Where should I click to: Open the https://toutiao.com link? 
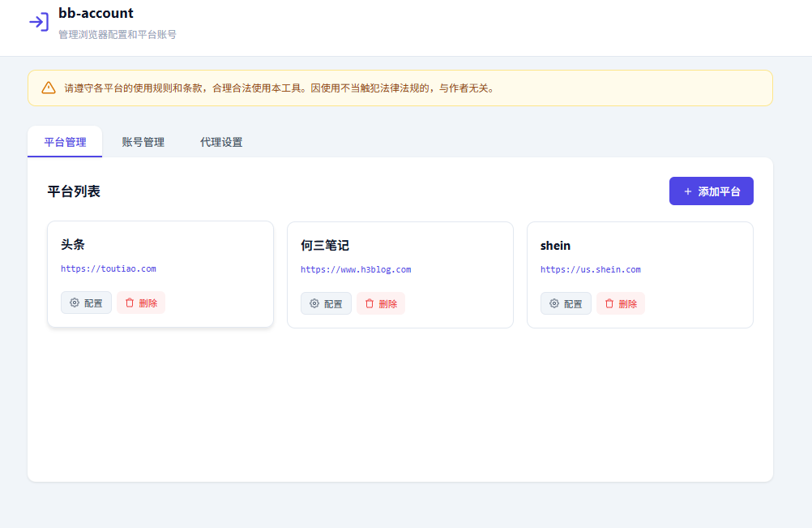click(109, 268)
